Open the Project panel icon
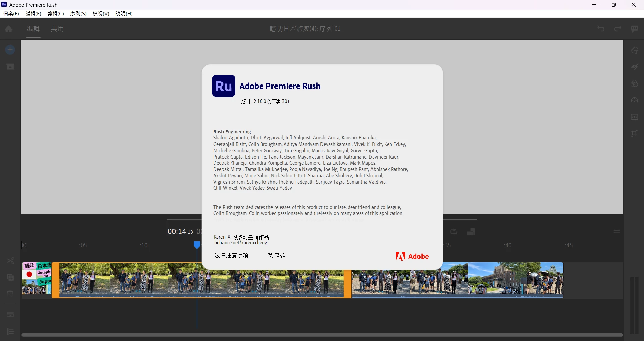 [10, 66]
